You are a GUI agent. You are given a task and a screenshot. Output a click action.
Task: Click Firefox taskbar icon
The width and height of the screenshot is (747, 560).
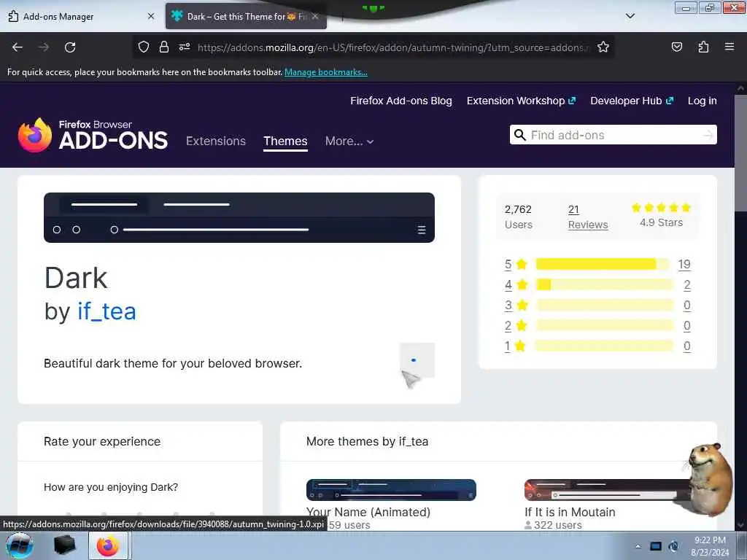108,545
